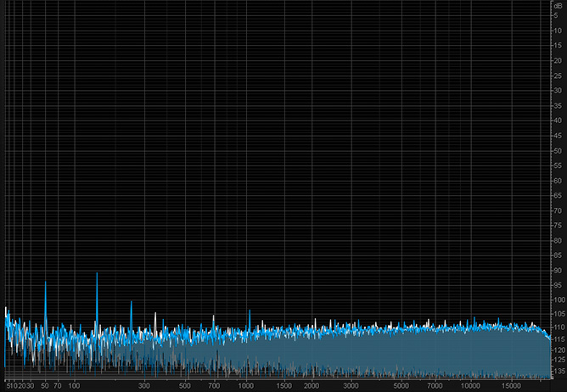Screen dimensions: 567x392
Task: Click the 'dB' unit label on the level axis
Action: (557, 5)
